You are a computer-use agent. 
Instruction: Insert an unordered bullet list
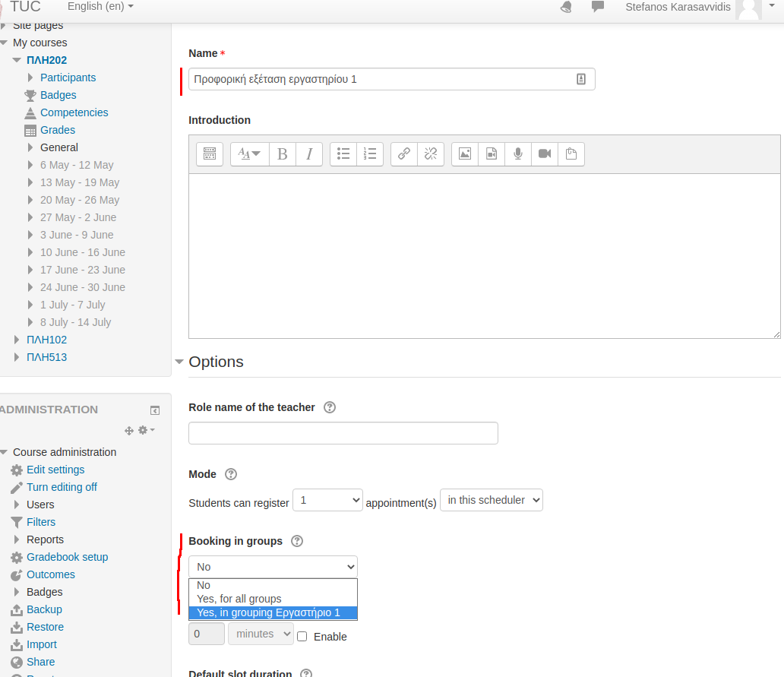point(343,154)
